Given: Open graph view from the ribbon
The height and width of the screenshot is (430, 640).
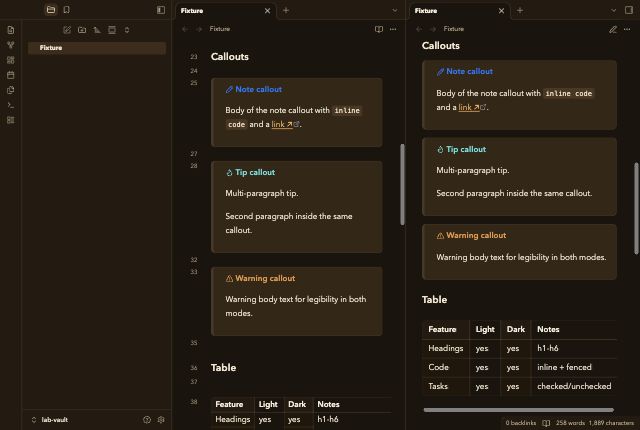Looking at the screenshot, I should [x=11, y=45].
